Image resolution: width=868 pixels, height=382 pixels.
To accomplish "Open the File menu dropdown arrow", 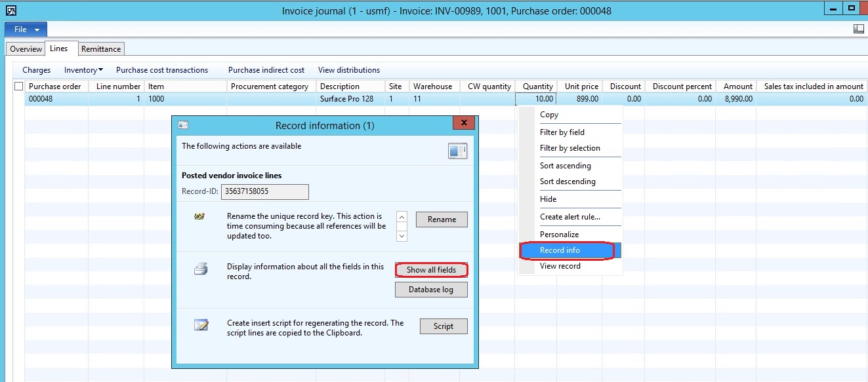I will 38,29.
